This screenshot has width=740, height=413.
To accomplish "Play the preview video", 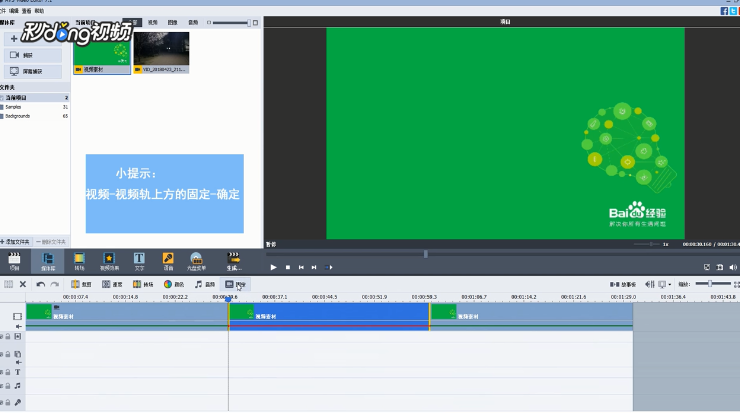I will [273, 267].
